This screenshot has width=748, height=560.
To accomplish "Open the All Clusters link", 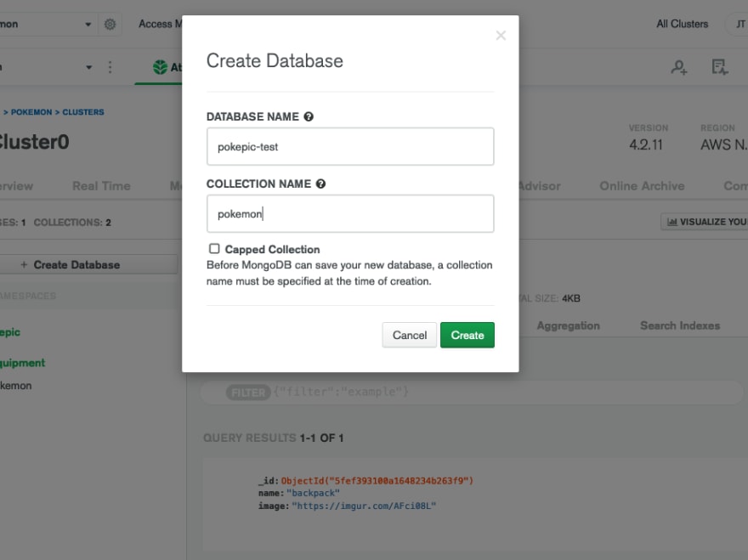I will pos(683,24).
